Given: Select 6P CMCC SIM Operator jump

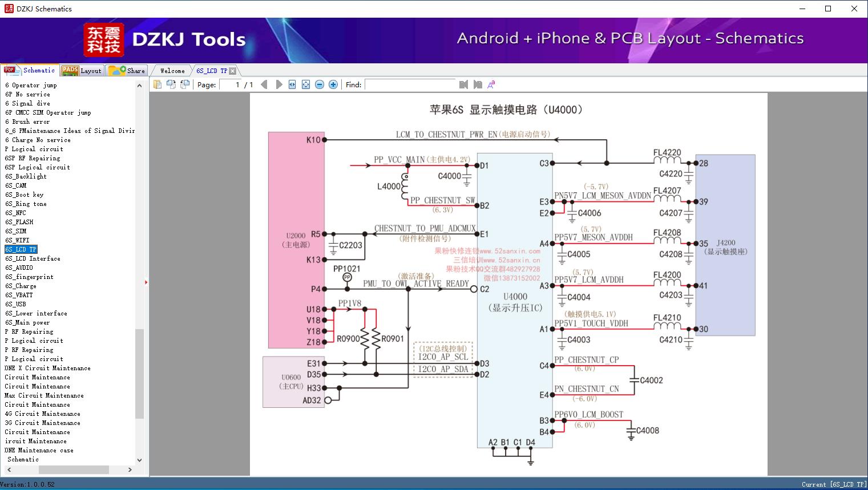Looking at the screenshot, I should (x=48, y=112).
